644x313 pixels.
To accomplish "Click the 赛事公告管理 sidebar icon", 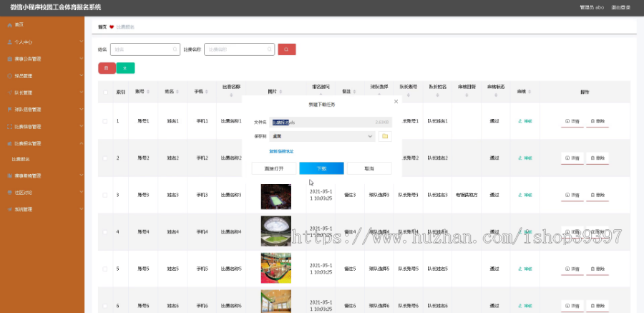I will point(10,59).
